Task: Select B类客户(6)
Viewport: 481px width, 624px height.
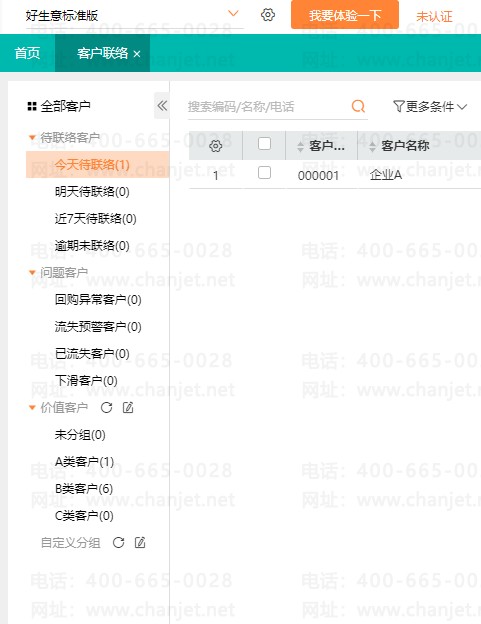Action: click(x=84, y=488)
